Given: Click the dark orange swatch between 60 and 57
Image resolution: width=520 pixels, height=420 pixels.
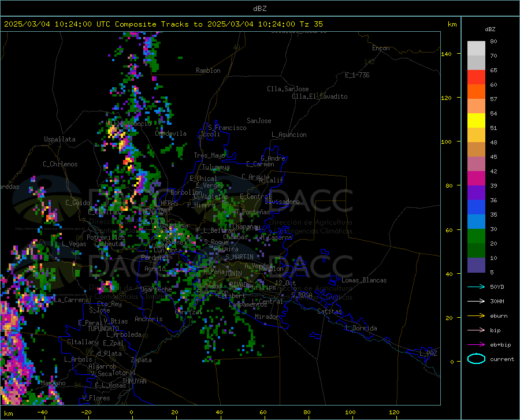Looking at the screenshot, I should [x=476, y=92].
